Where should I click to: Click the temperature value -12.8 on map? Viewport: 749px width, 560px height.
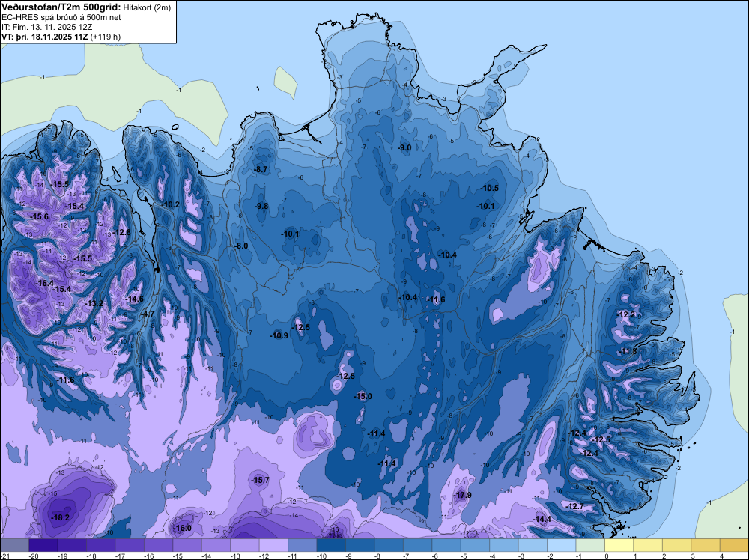[x=121, y=233]
